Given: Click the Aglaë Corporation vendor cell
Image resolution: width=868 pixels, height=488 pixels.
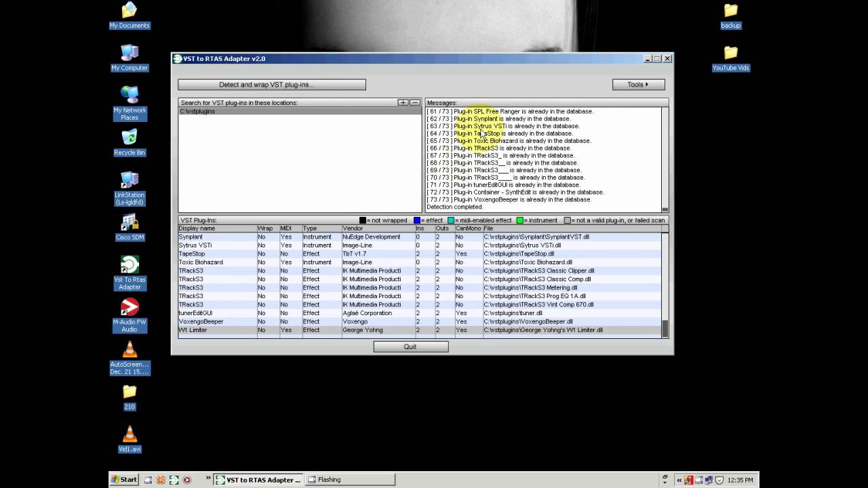Looking at the screenshot, I should click(368, 313).
